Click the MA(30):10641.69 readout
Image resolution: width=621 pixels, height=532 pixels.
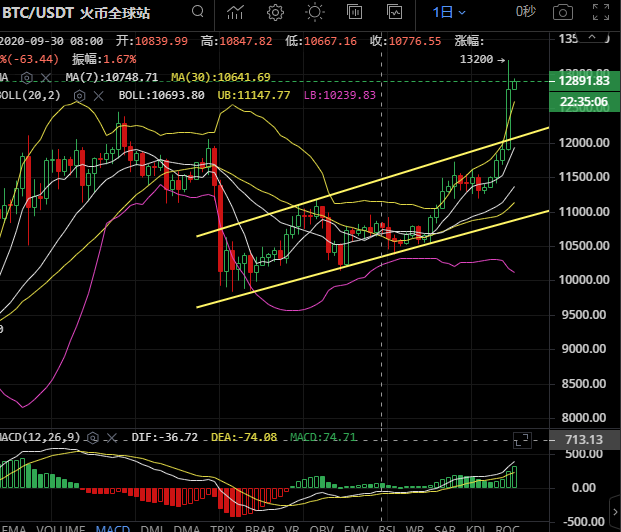(x=221, y=77)
